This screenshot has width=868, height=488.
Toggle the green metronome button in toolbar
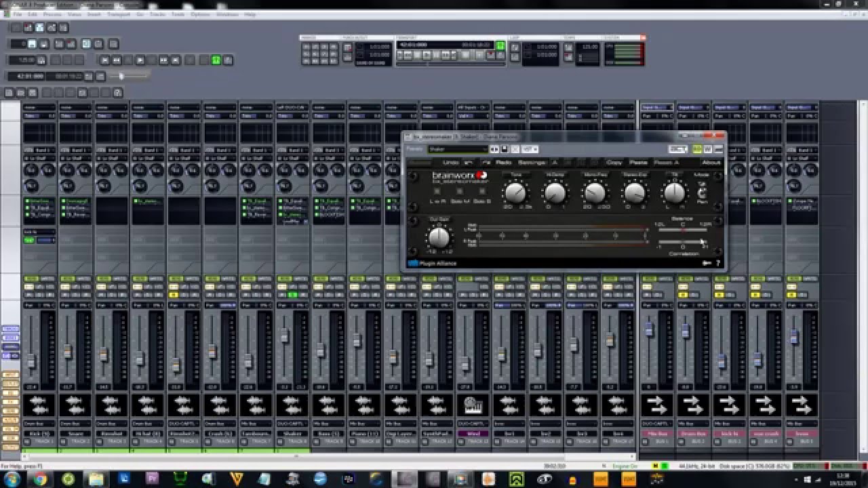pos(216,60)
